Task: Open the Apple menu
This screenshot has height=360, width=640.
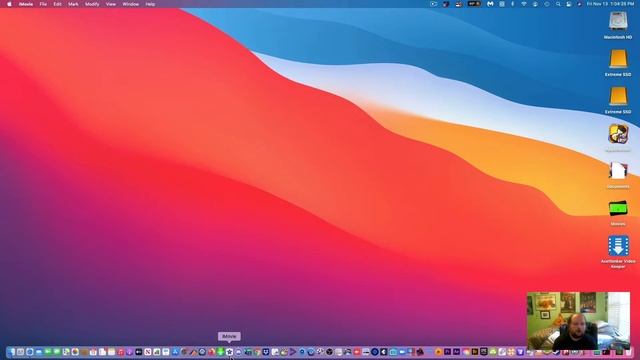Action: 9,4
